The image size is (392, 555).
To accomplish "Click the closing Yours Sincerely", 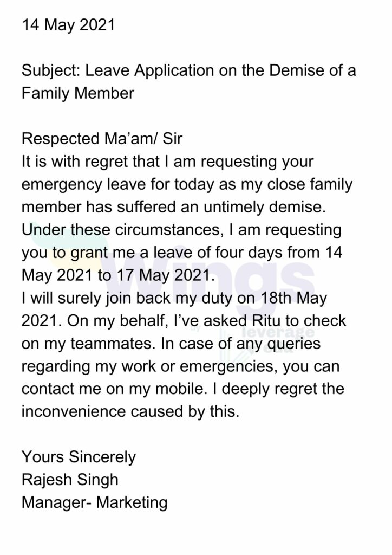I will click(79, 457).
